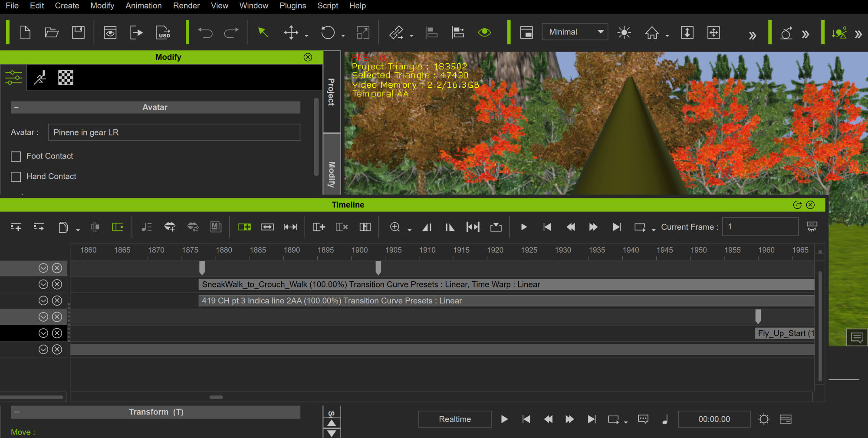Viewport: 868px width, 438px height.
Task: Collapse the Avatar section
Action: pos(16,107)
